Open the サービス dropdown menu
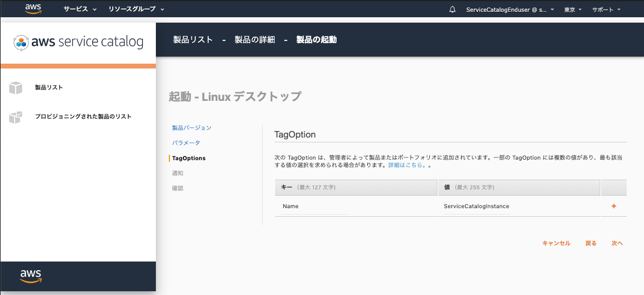 pos(80,10)
